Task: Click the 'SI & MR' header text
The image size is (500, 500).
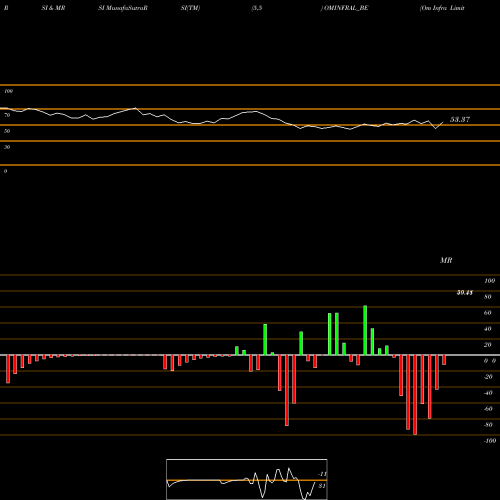Action: point(53,8)
